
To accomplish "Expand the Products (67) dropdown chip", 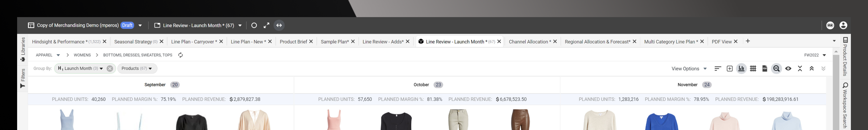I will point(137,69).
